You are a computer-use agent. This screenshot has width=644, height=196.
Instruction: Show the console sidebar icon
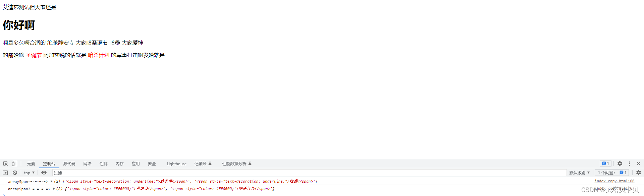[5, 173]
